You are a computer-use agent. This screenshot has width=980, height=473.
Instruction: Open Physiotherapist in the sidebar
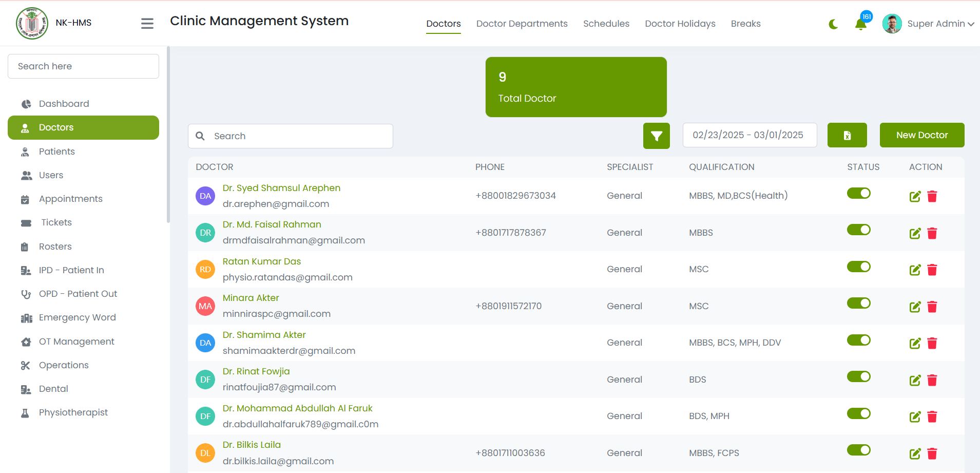click(83, 412)
